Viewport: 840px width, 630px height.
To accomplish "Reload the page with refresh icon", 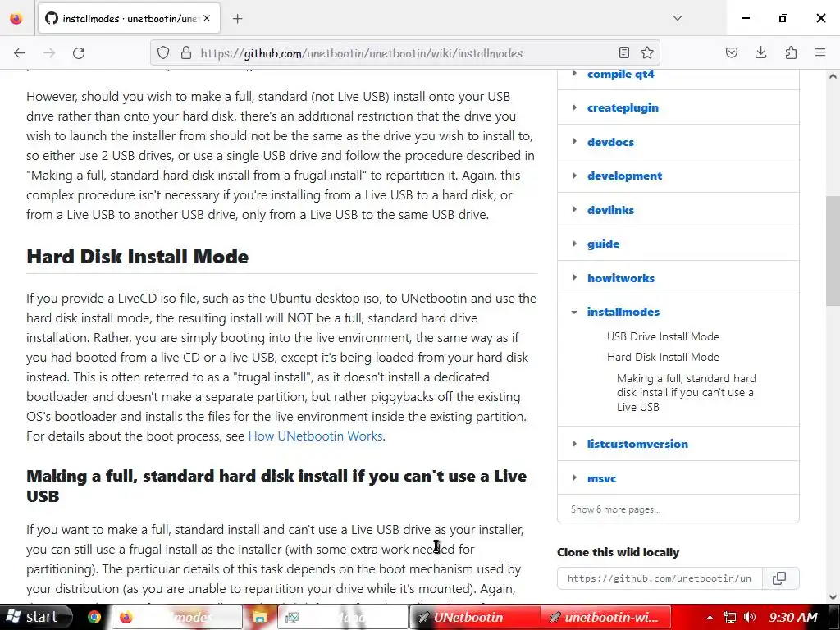I will 79,53.
